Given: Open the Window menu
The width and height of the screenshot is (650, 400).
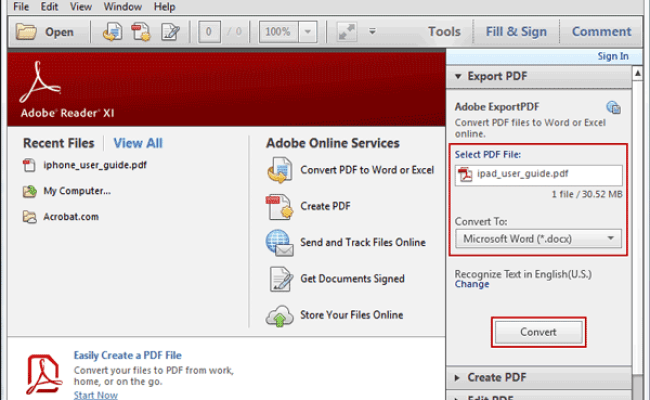Looking at the screenshot, I should click(x=123, y=7).
